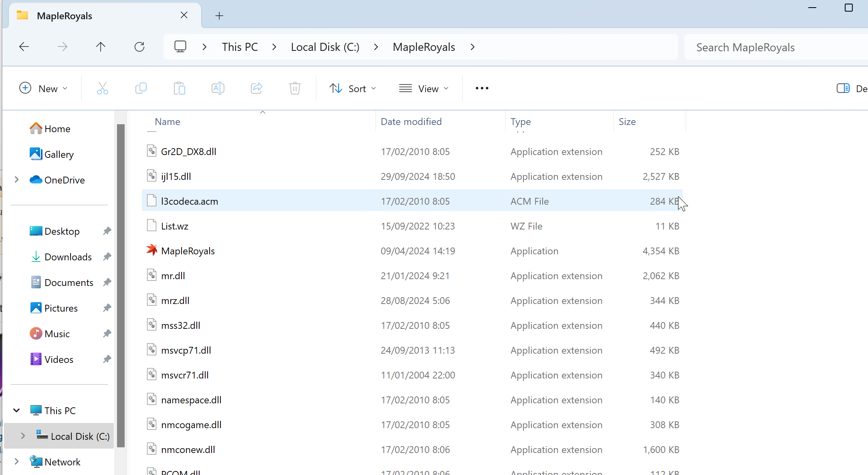Expand chevron after Local Disk (C:) breadcrumb

pyautogui.click(x=376, y=47)
